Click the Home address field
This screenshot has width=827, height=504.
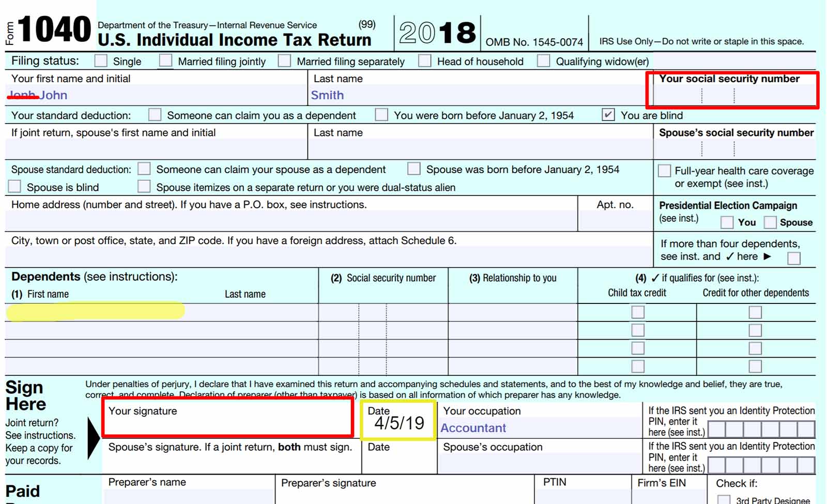(291, 221)
